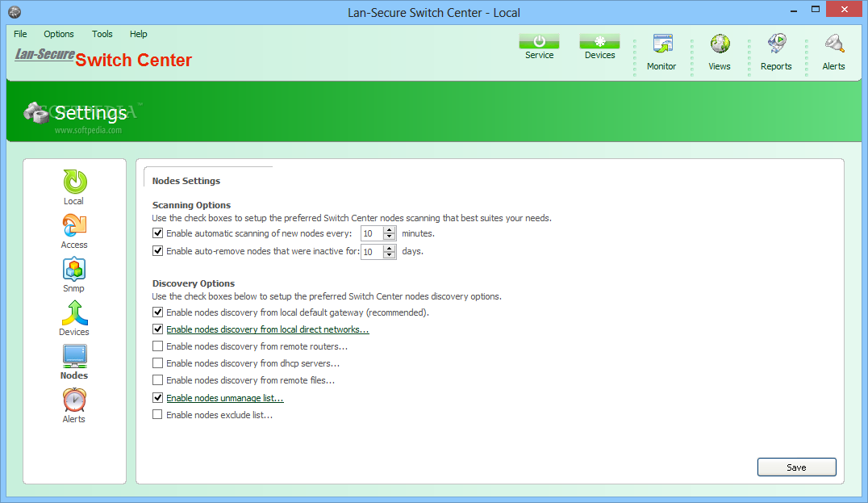The height and width of the screenshot is (503, 868).
Task: Open the Views section
Action: point(719,52)
